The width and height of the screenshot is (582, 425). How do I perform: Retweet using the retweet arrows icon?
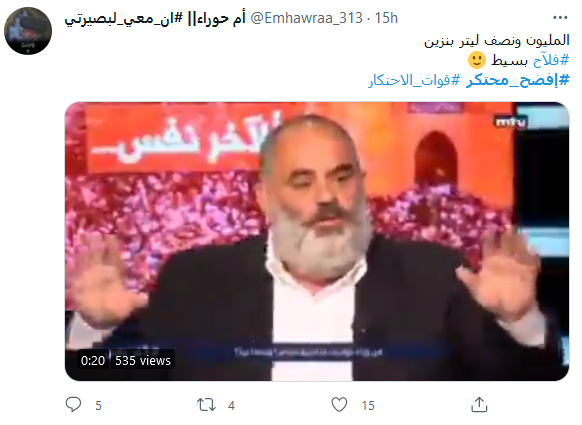(206, 405)
